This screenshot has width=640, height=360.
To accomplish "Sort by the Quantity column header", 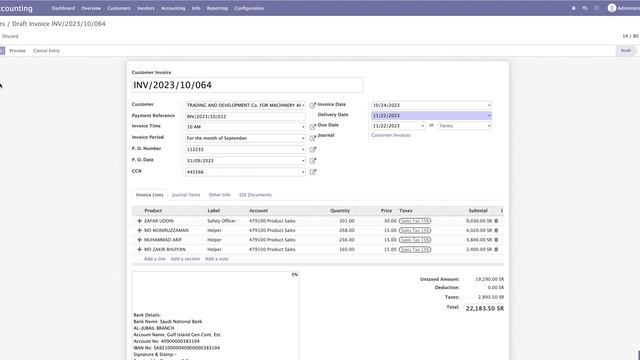I will pos(340,211).
